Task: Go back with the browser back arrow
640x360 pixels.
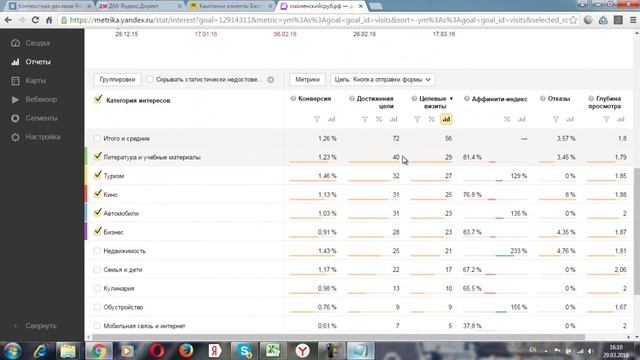Action: click(8, 20)
